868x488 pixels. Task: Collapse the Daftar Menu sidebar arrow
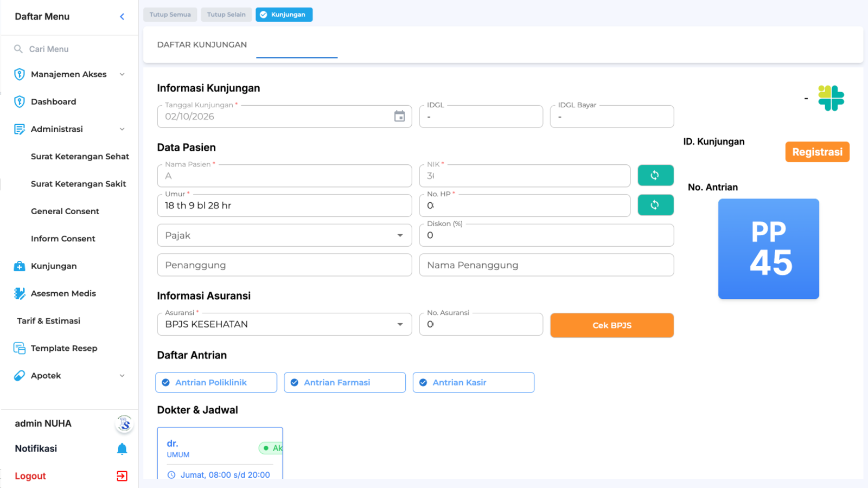(122, 17)
